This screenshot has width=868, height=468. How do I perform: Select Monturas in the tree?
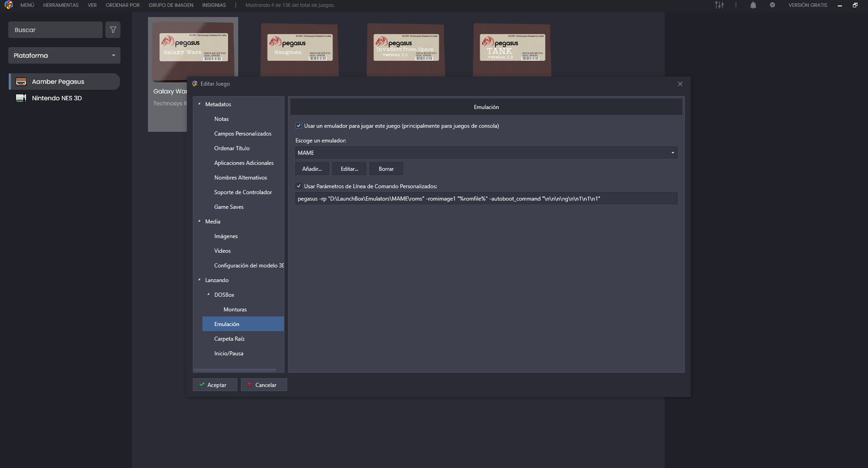(235, 309)
